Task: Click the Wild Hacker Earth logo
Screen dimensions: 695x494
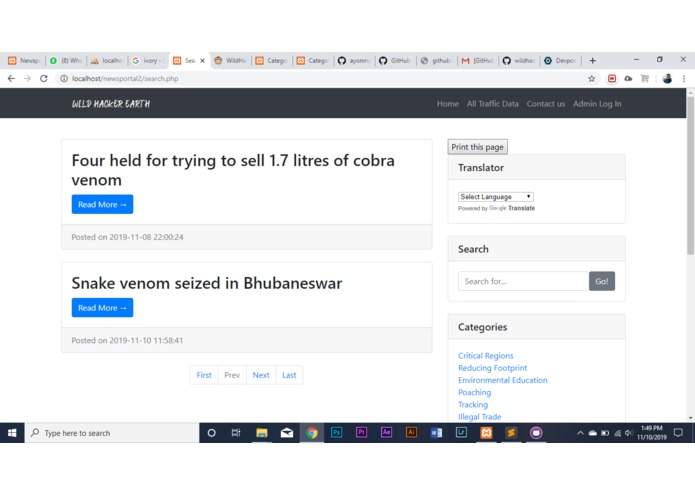Action: (111, 104)
